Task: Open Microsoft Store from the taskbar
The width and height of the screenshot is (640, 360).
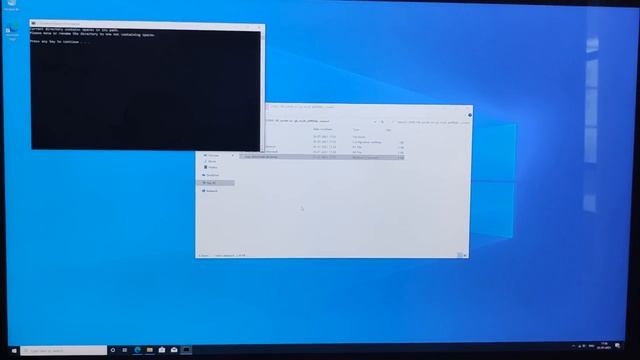Action: click(162, 350)
